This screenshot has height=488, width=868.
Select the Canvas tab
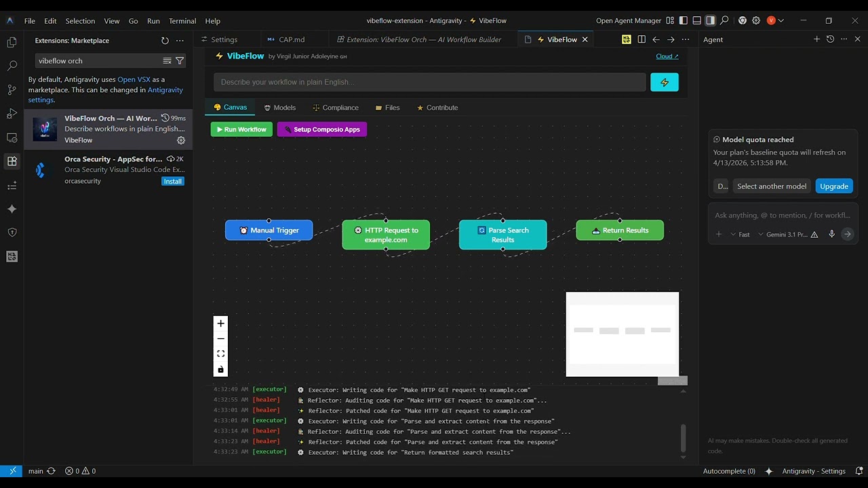pos(230,107)
